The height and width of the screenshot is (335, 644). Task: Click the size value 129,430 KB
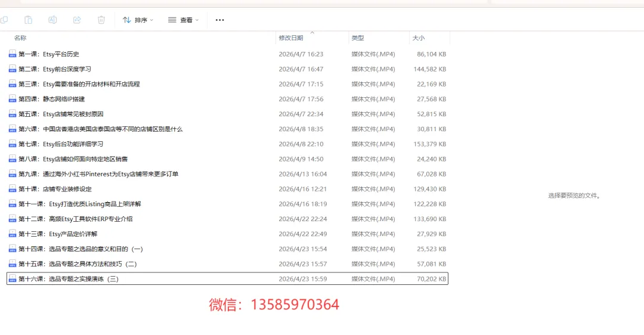(429, 189)
